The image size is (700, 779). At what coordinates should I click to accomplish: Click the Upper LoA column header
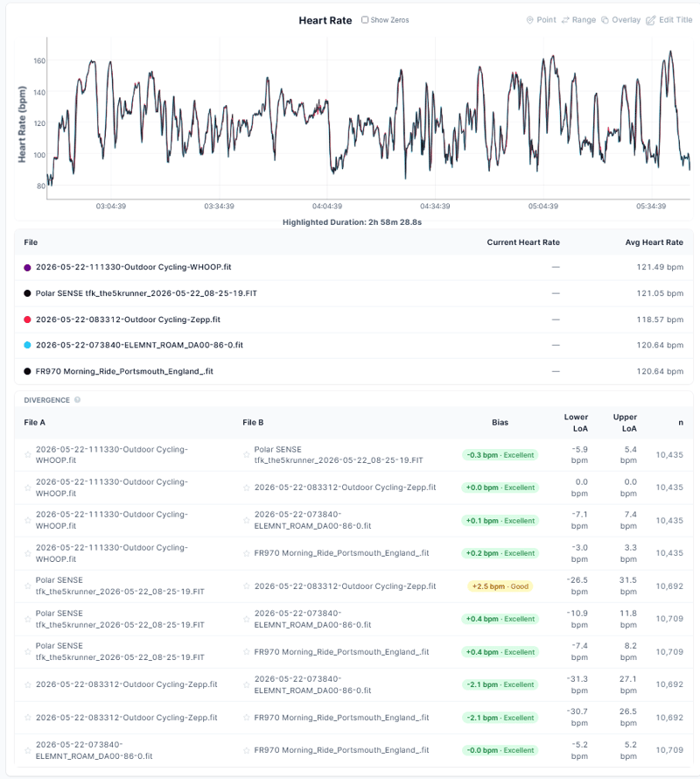(625, 423)
